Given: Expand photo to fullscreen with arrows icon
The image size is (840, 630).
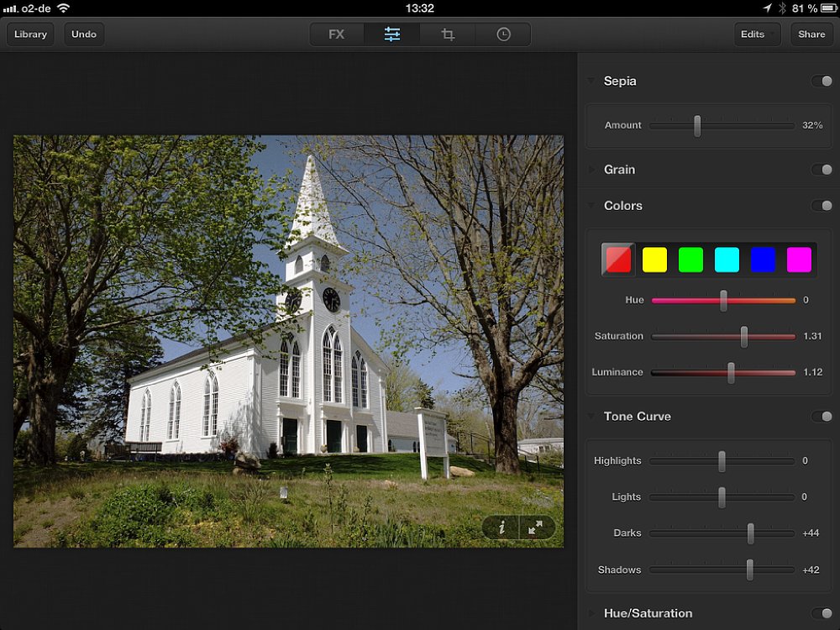Looking at the screenshot, I should (x=536, y=528).
